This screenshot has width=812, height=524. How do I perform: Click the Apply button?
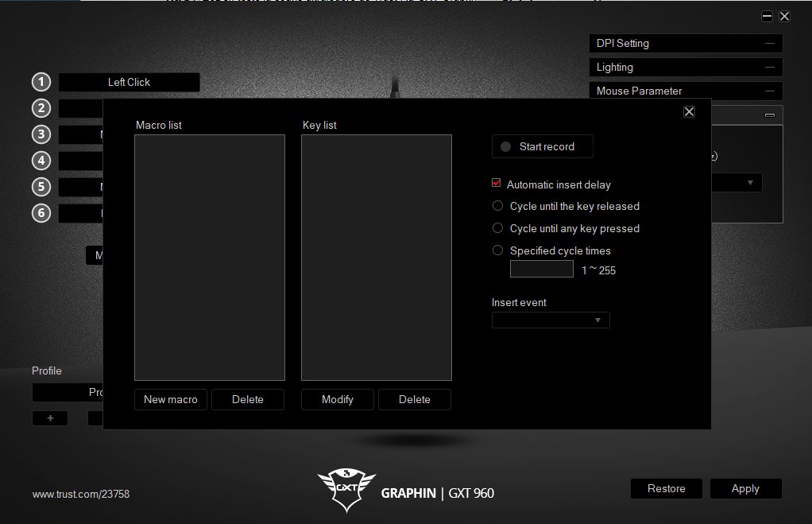coord(744,488)
